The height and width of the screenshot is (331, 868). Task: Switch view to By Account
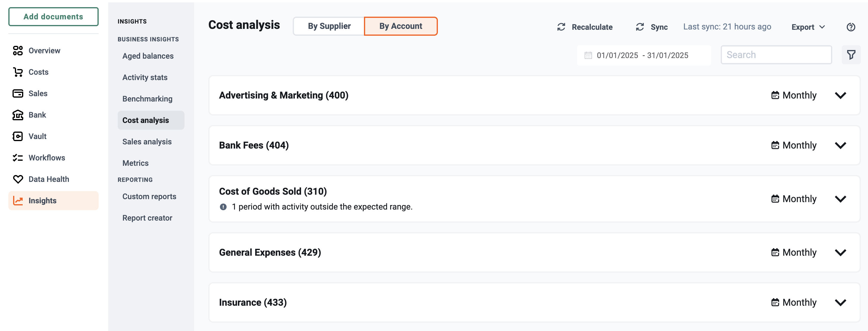[401, 26]
